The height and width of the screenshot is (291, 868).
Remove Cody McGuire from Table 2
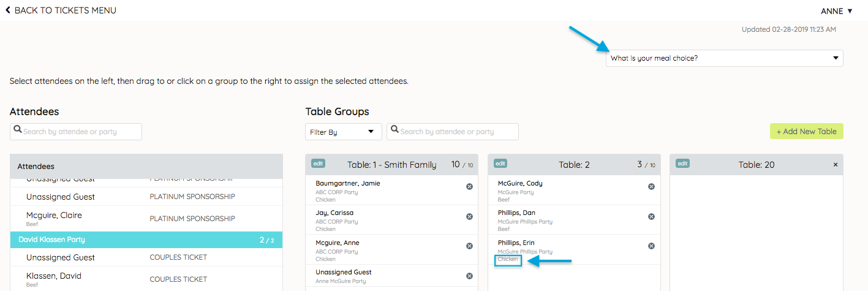[651, 187]
